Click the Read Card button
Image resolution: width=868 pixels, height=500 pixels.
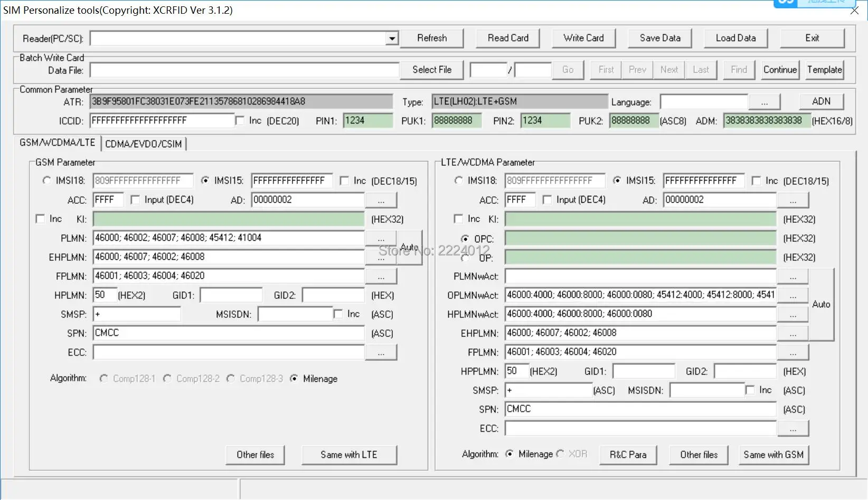tap(507, 38)
